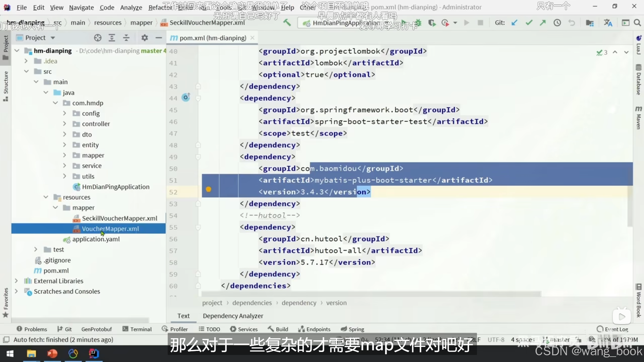Open Git history clock icon
This screenshot has width=644, height=362.
[557, 23]
